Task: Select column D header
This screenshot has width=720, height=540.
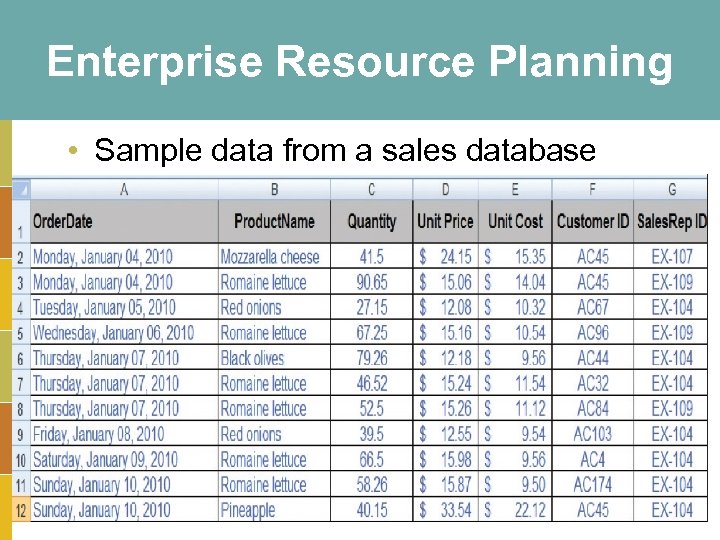Action: tap(445, 189)
